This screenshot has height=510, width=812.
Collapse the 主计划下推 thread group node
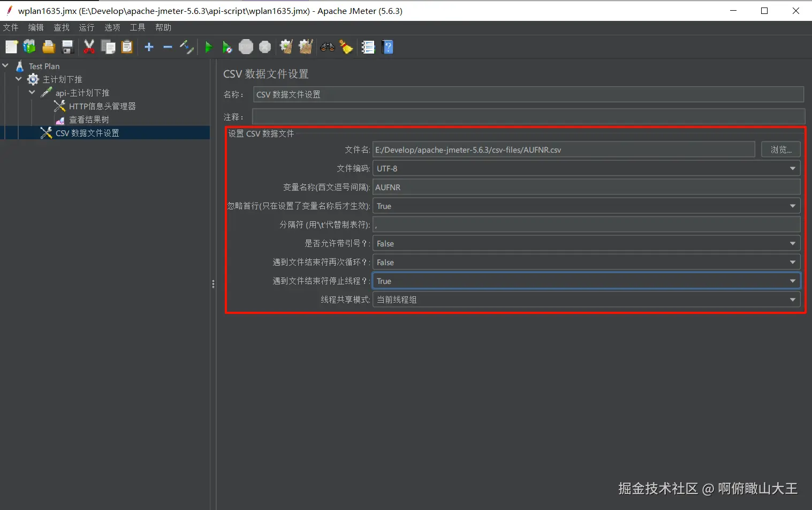[x=19, y=79]
